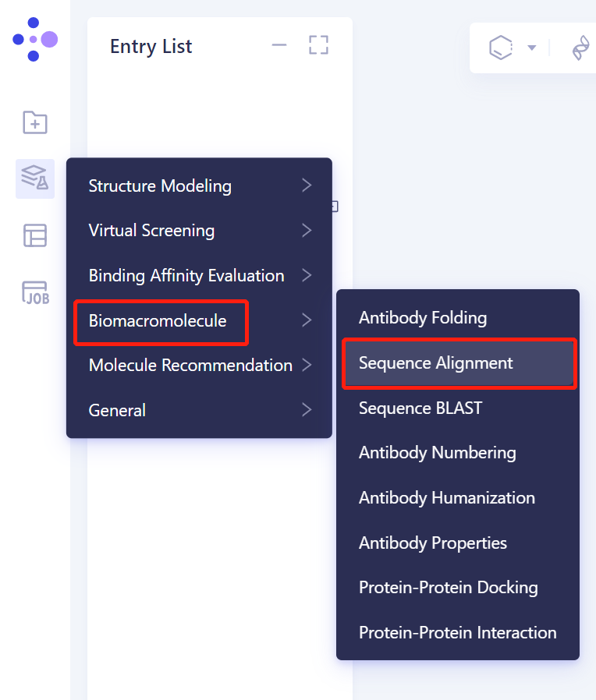Expand the General submenu chevron

(306, 408)
